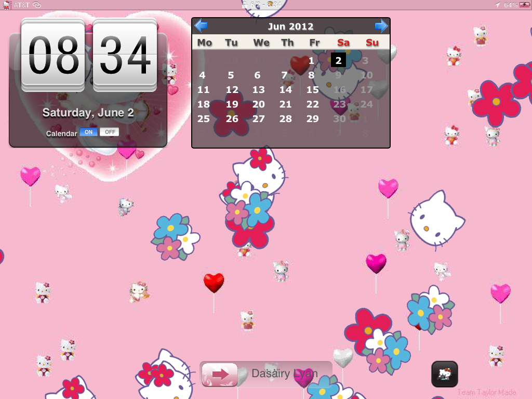
Task: Select day 10 in calendar
Action: point(366,75)
